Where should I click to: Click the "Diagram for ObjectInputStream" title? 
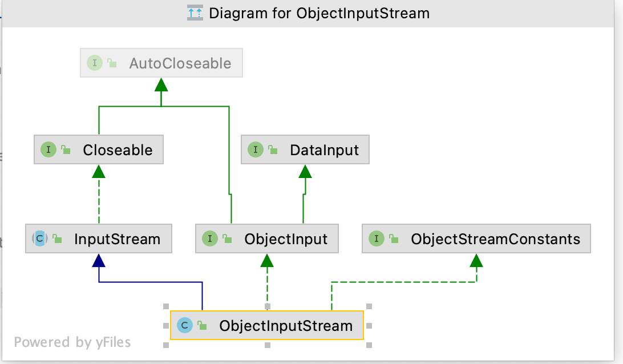(x=319, y=13)
